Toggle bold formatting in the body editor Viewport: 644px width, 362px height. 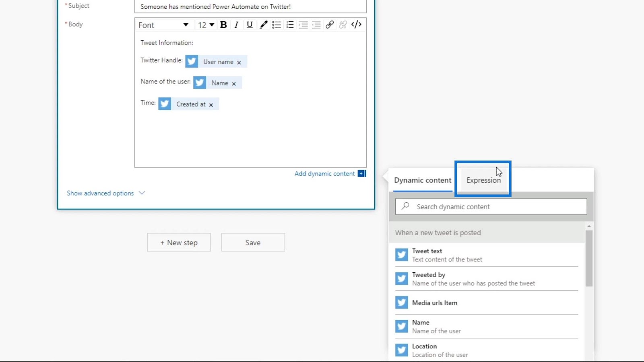pyautogui.click(x=223, y=25)
